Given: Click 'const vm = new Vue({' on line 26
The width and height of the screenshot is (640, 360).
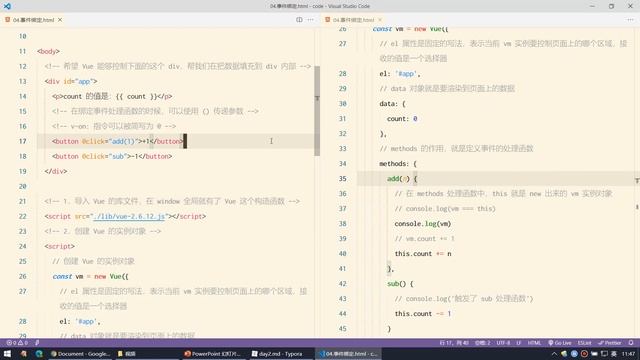Looking at the screenshot, I should (x=90, y=276).
